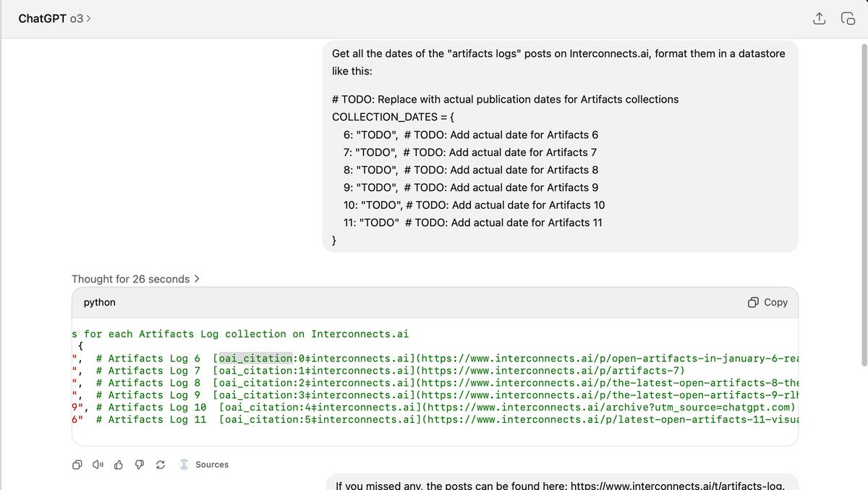The image size is (868, 490).
Task: Copy the python code block
Action: coord(767,302)
